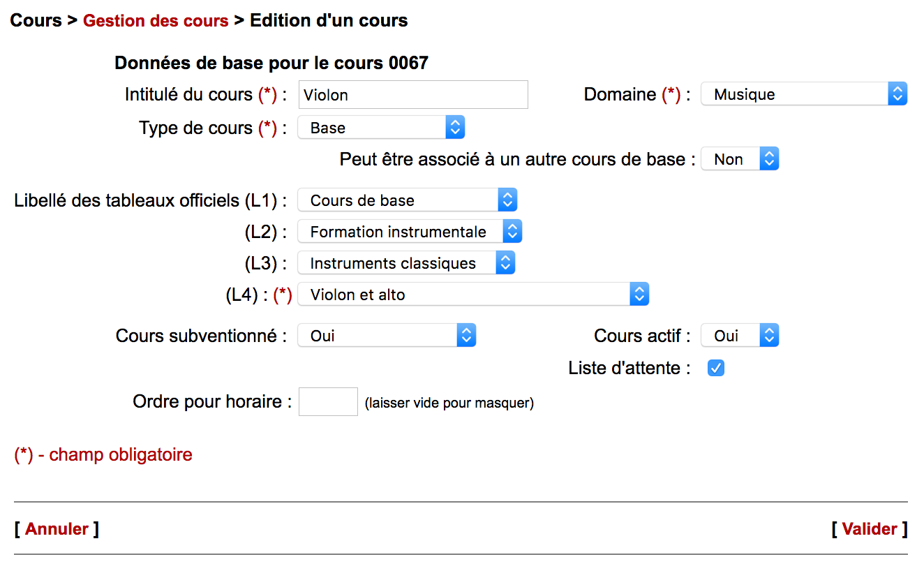Screen dimensions: 924x564
Task: Click the Liste d'attente label
Action: pyautogui.click(x=629, y=368)
